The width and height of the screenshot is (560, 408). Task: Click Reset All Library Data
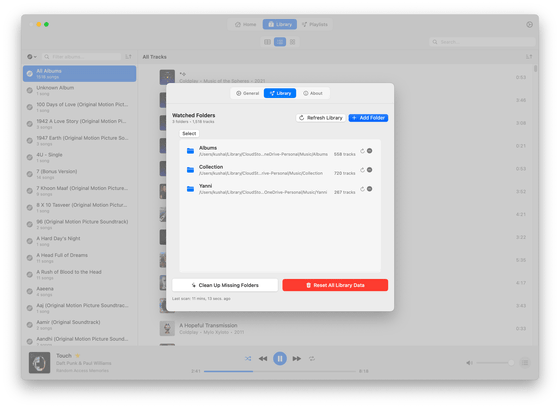point(335,285)
